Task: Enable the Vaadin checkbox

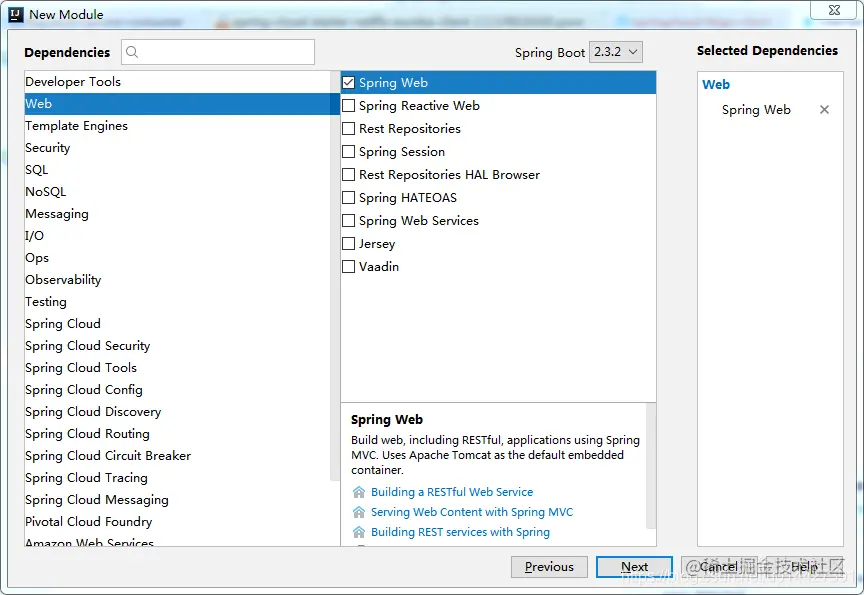Action: [x=348, y=267]
